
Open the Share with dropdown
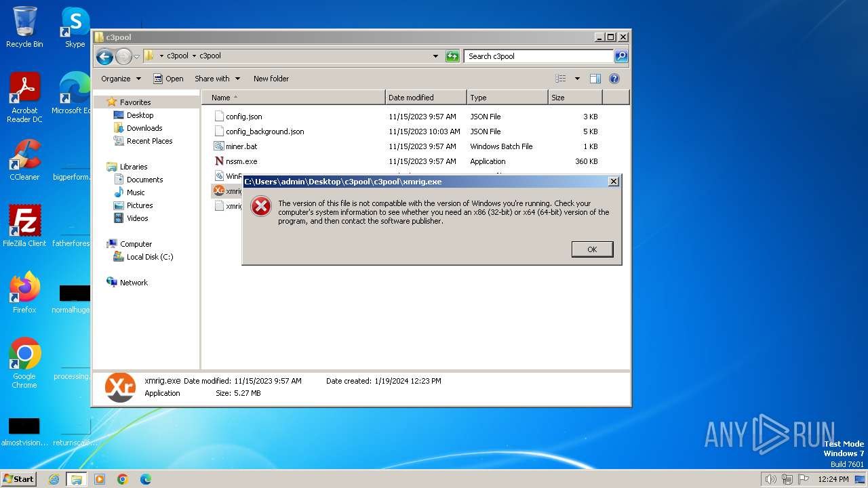(x=217, y=79)
